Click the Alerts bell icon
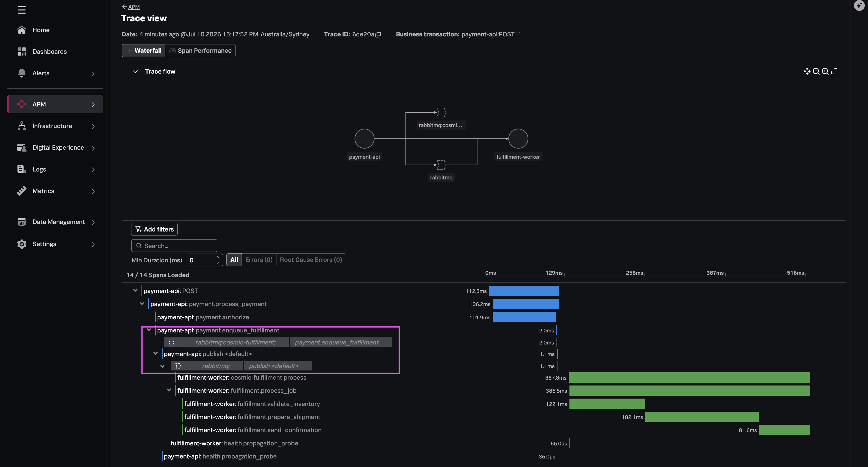The height and width of the screenshot is (467, 868). [22, 73]
